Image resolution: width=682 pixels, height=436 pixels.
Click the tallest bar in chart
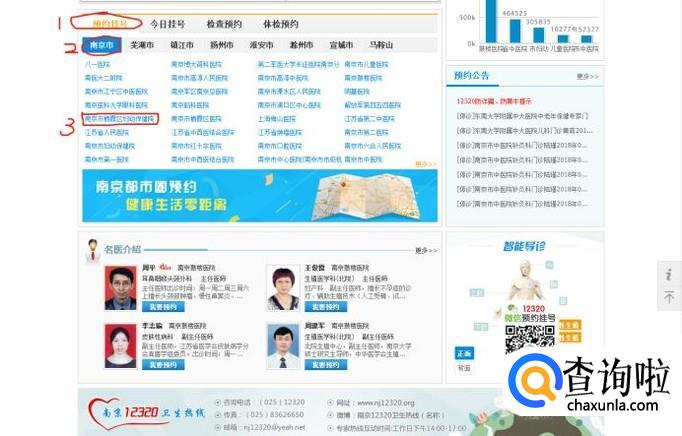[491, 21]
